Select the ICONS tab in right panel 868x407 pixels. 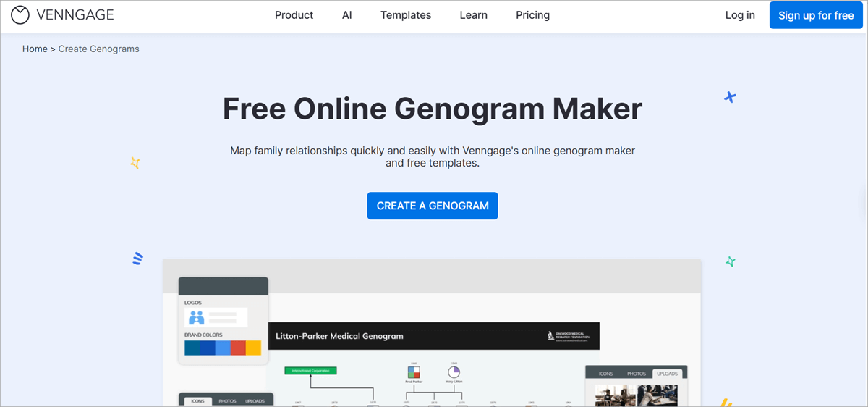pyautogui.click(x=605, y=374)
